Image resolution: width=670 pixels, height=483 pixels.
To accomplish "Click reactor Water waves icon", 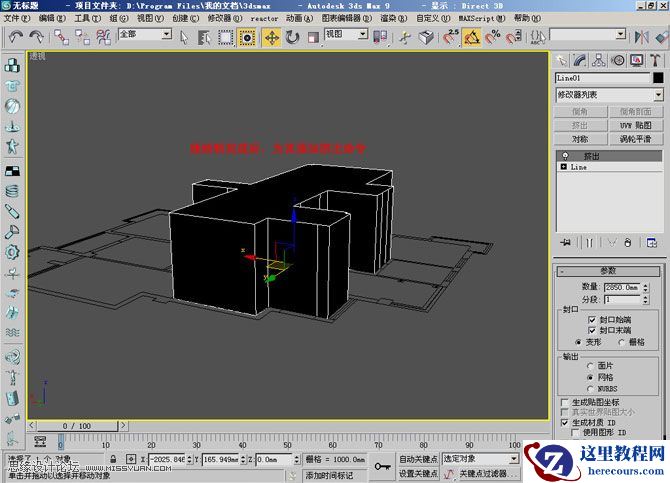I will point(12,333).
